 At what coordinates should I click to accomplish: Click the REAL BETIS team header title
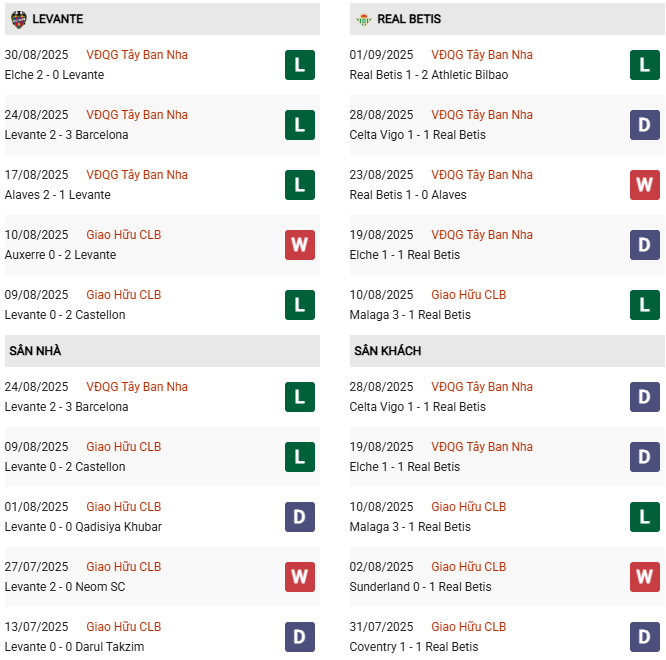409,19
